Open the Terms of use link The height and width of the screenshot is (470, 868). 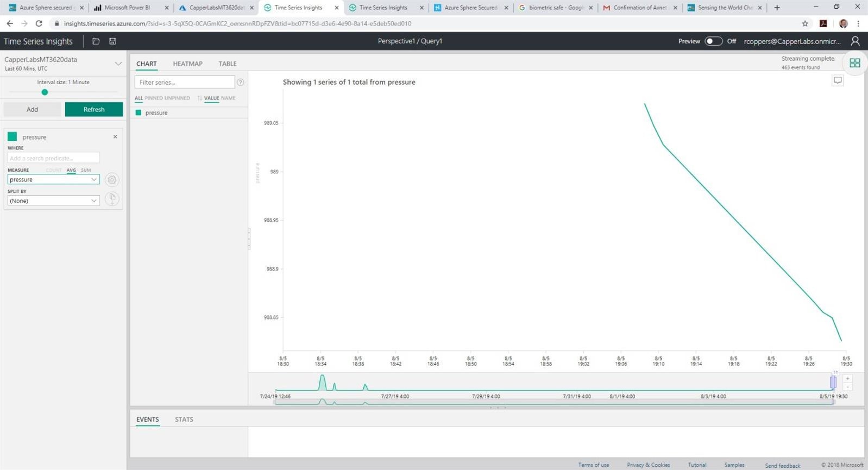[x=594, y=465]
